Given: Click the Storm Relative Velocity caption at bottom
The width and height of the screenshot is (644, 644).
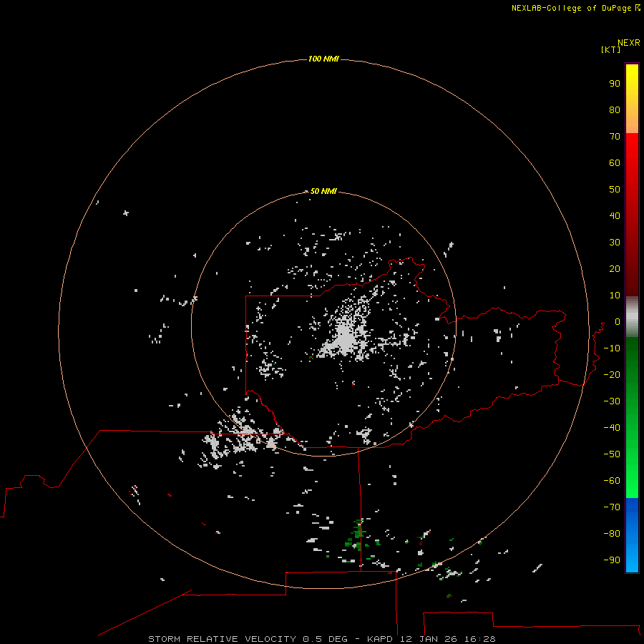Looking at the screenshot, I should point(321,639).
